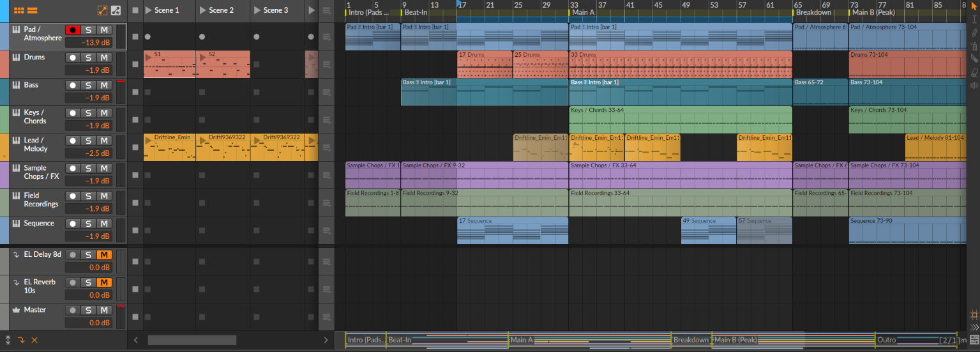The width and height of the screenshot is (980, 352).
Task: Click the instrument keys icon of Drums track
Action: (16, 57)
